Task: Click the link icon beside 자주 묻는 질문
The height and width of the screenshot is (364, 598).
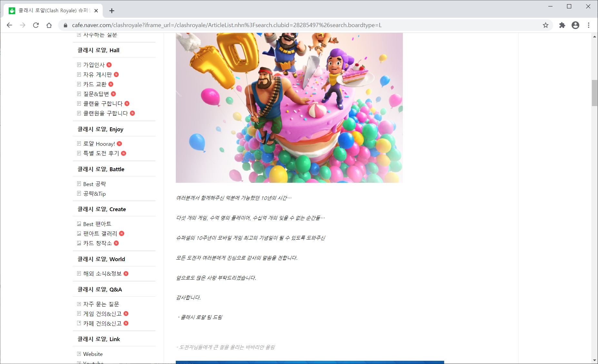Action: tap(79, 304)
